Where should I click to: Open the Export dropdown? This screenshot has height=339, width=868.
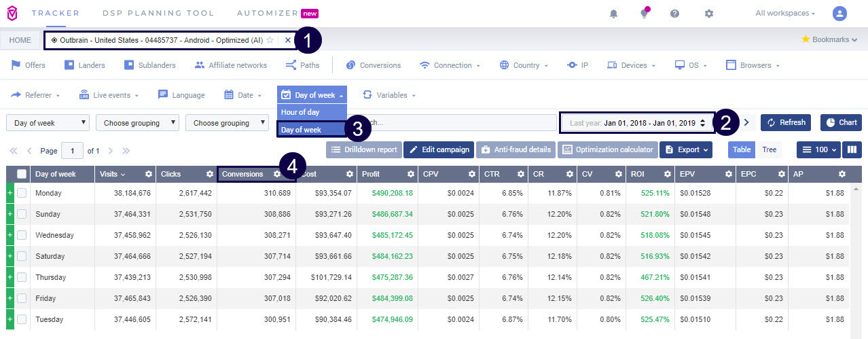[x=685, y=149]
